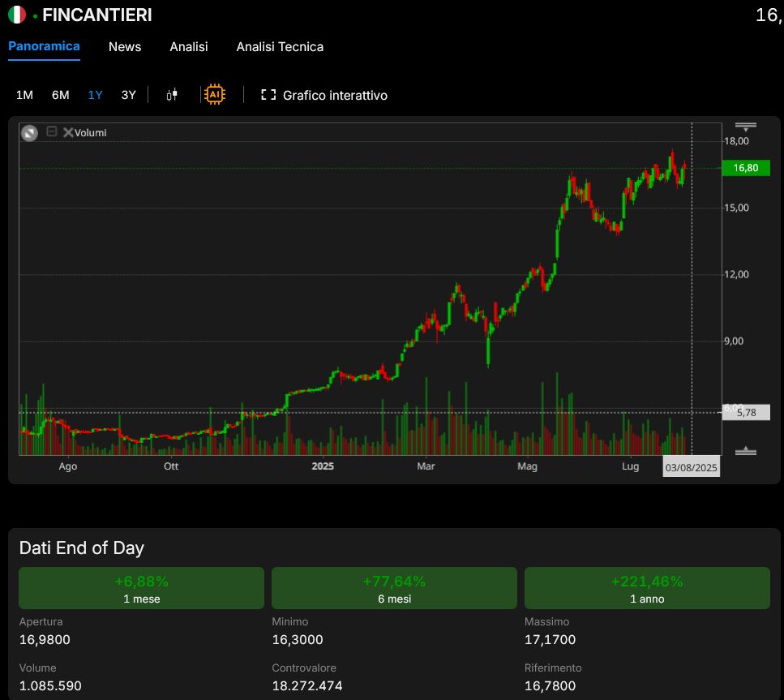The height and width of the screenshot is (700, 784).
Task: Click the 9,00 price axis value
Action: coord(734,341)
